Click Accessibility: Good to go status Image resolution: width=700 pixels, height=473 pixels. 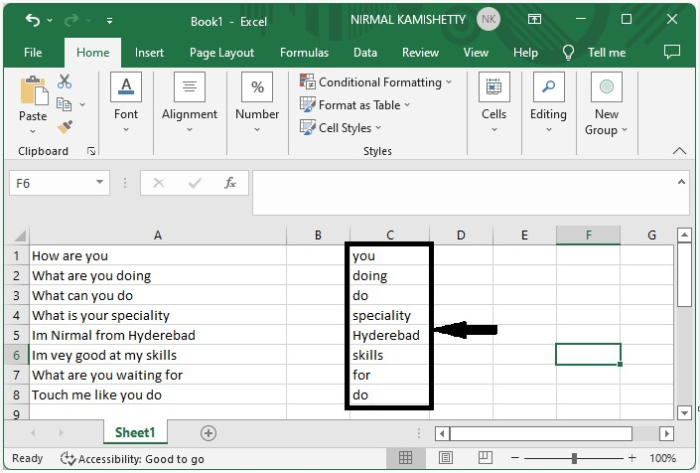coord(132,458)
